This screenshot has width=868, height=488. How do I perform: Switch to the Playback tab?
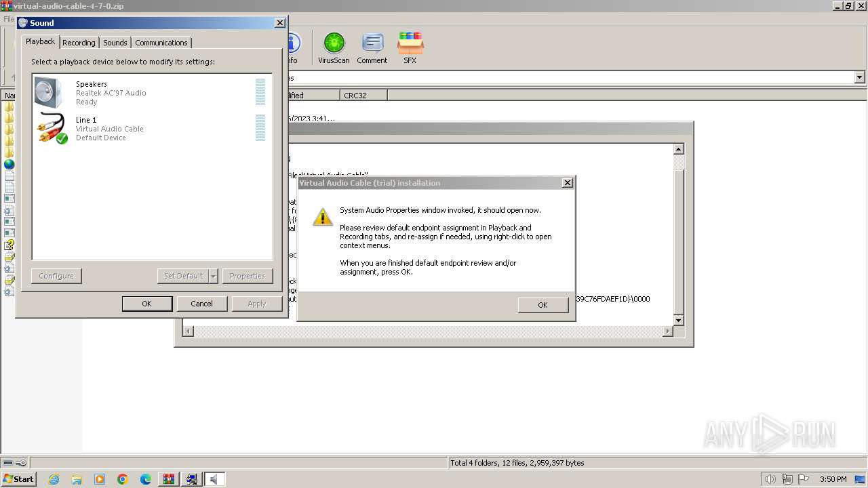point(40,41)
